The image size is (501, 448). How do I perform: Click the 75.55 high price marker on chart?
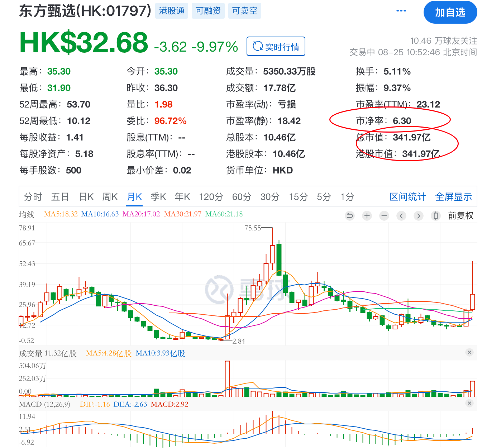253,228
